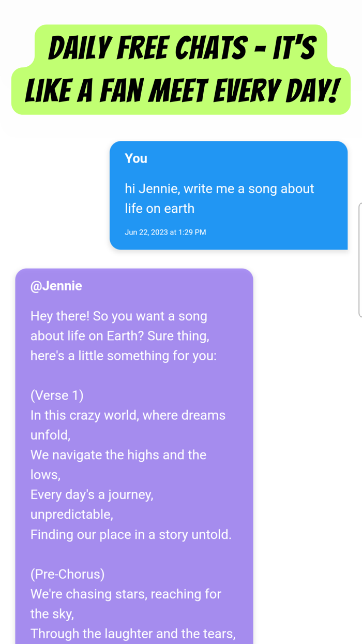
Task: Click the phrase "here's a little something for you"
Action: (124, 356)
